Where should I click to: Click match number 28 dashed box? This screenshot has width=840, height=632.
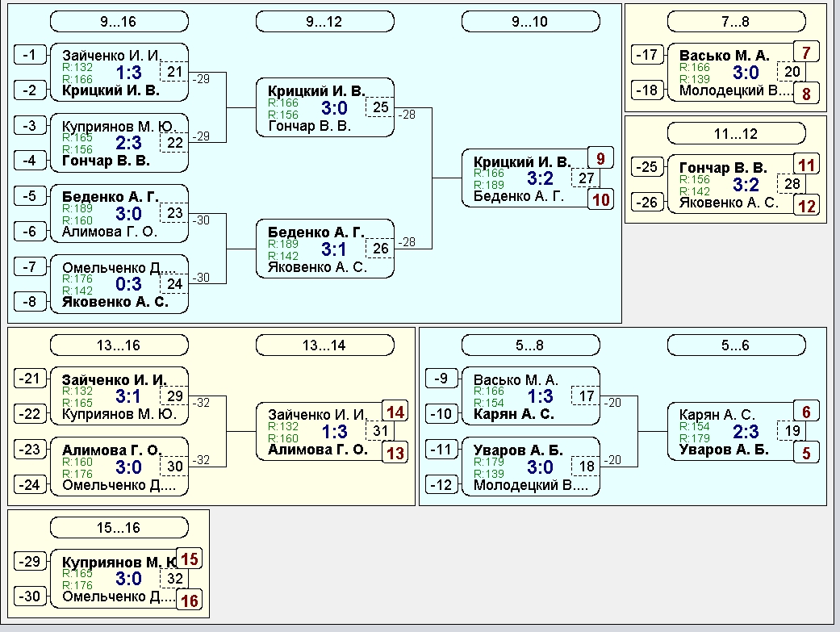click(x=792, y=184)
